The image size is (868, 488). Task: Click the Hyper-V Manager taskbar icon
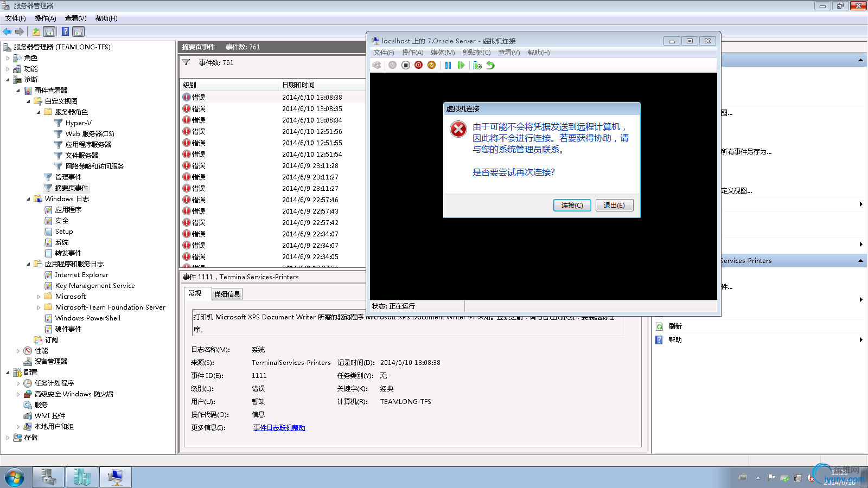[x=82, y=477]
